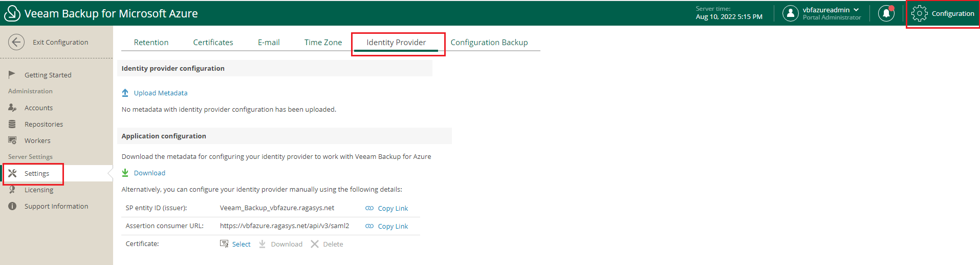Copy Link for SP entity ID

(393, 208)
